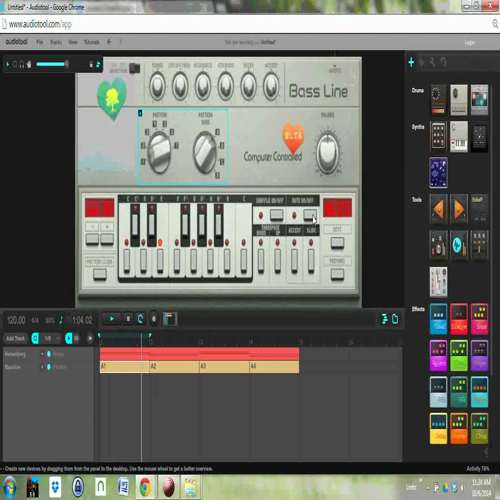
Task: Select the white mixer Tools device
Action: point(438,282)
